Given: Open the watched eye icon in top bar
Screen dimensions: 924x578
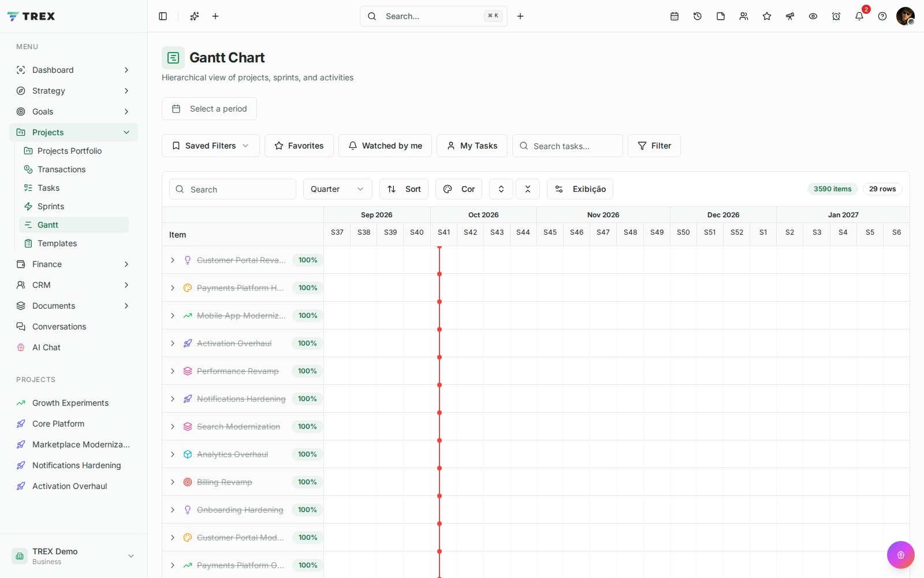Looking at the screenshot, I should pos(813,16).
